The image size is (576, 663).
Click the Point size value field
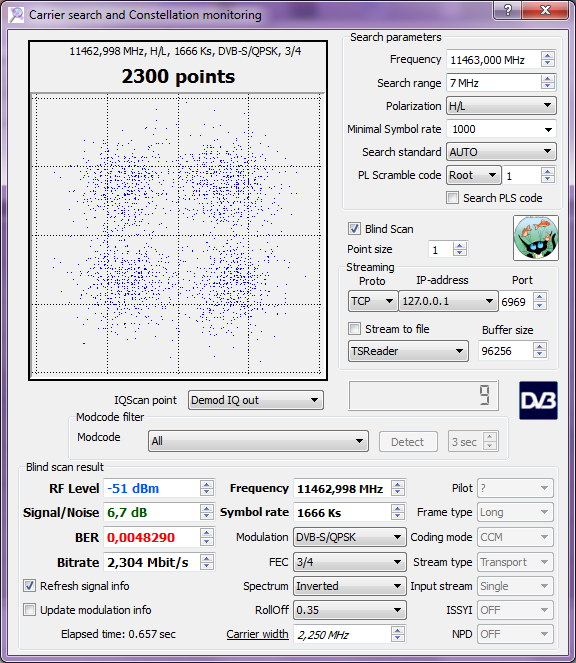[x=440, y=249]
